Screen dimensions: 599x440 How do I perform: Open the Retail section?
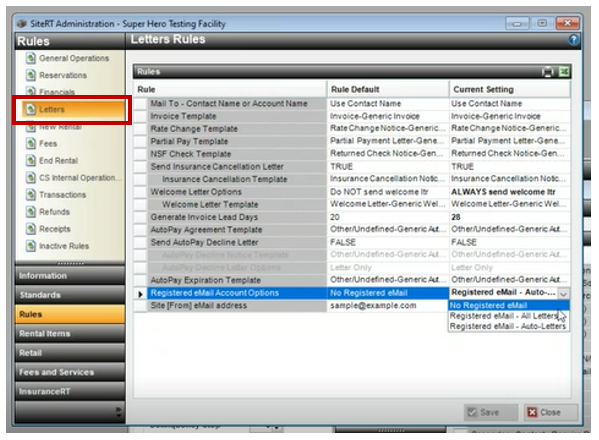point(70,353)
